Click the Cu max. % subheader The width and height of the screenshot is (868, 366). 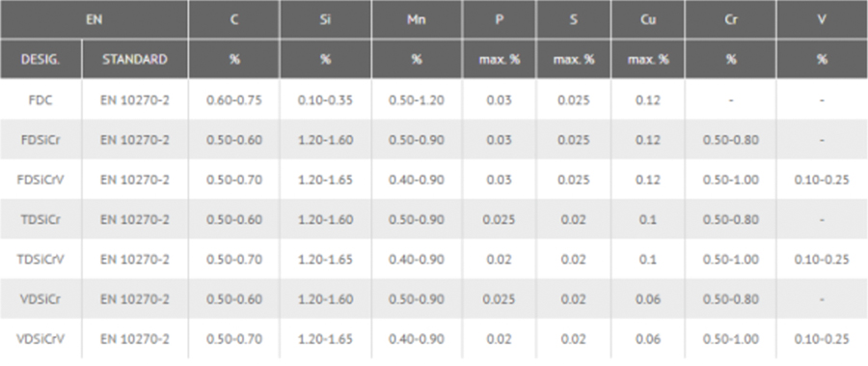[x=648, y=59]
